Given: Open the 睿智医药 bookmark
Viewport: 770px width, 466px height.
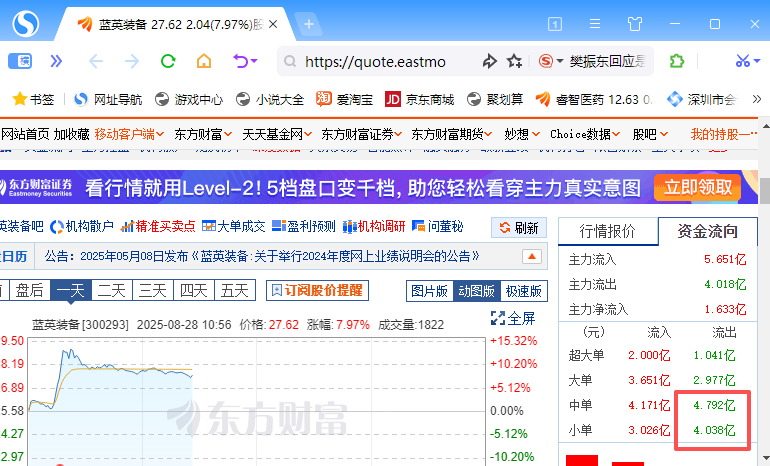Looking at the screenshot, I should [x=594, y=100].
